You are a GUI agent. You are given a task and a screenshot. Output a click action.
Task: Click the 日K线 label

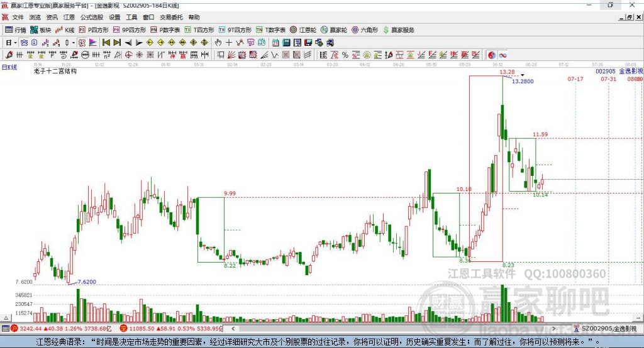[9, 67]
